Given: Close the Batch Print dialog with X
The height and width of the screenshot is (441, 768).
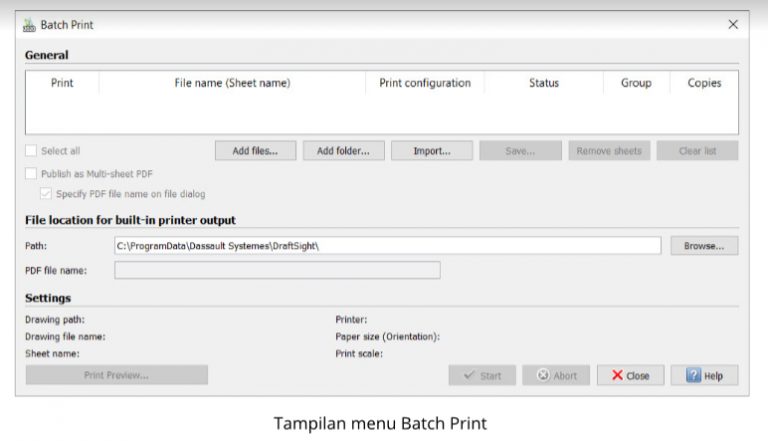Looking at the screenshot, I should coord(733,24).
